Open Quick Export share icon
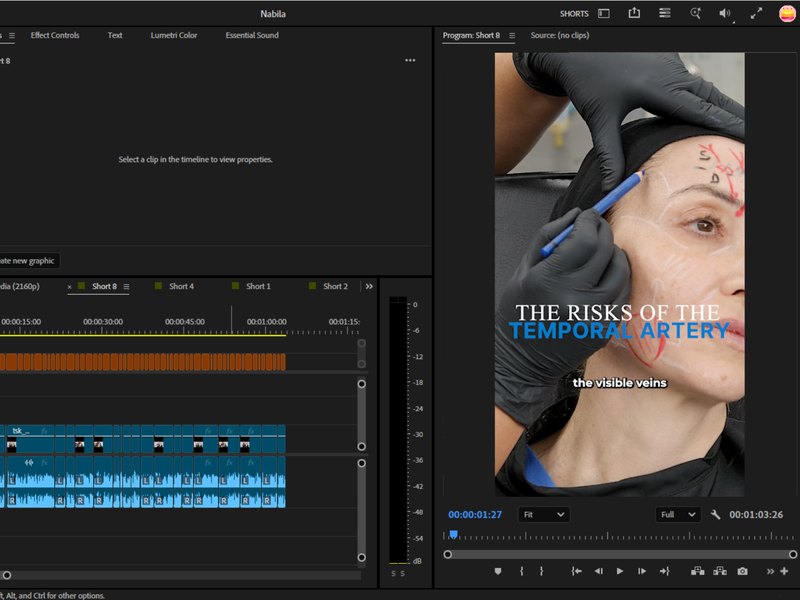 [634, 13]
